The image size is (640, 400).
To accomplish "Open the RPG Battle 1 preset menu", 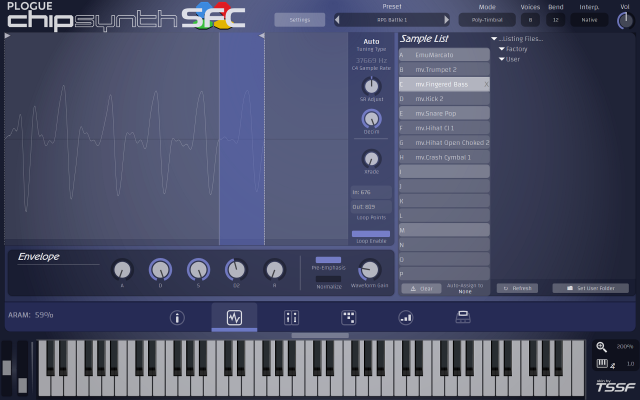I will pos(392,20).
